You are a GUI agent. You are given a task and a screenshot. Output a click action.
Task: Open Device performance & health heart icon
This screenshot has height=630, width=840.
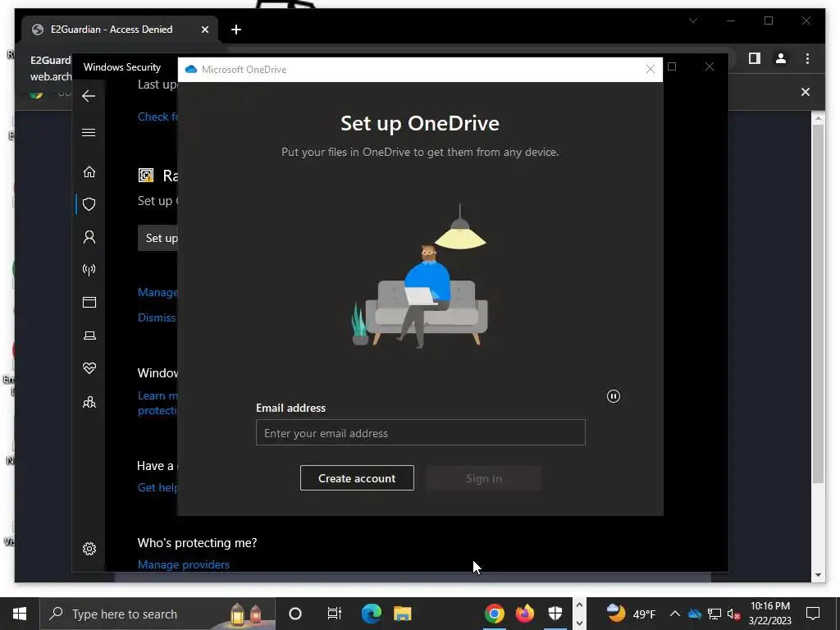click(89, 368)
